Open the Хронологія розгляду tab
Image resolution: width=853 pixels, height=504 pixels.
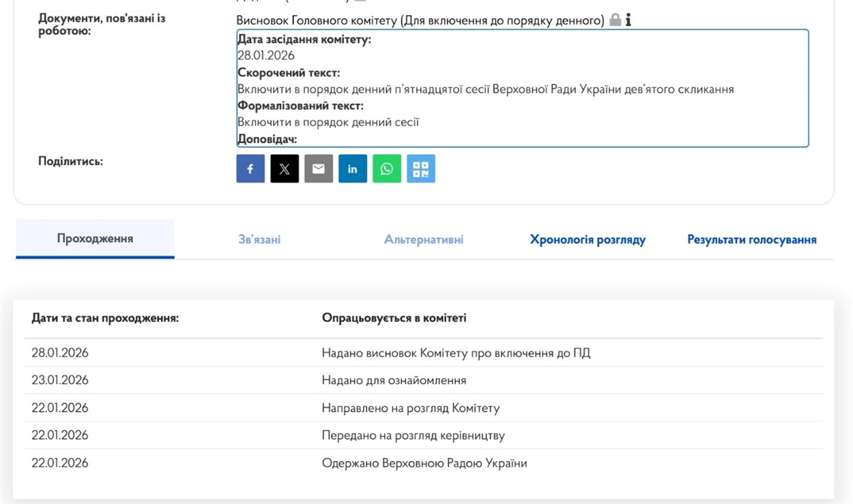point(588,239)
